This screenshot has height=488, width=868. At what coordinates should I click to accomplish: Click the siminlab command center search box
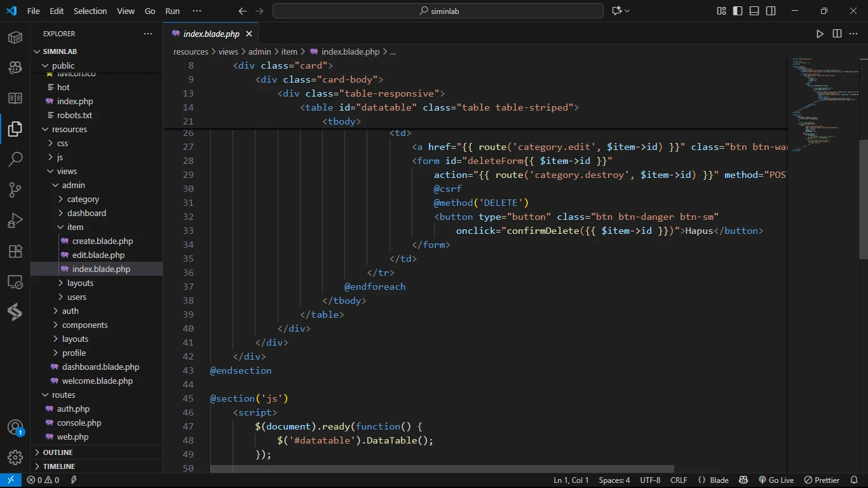click(438, 11)
